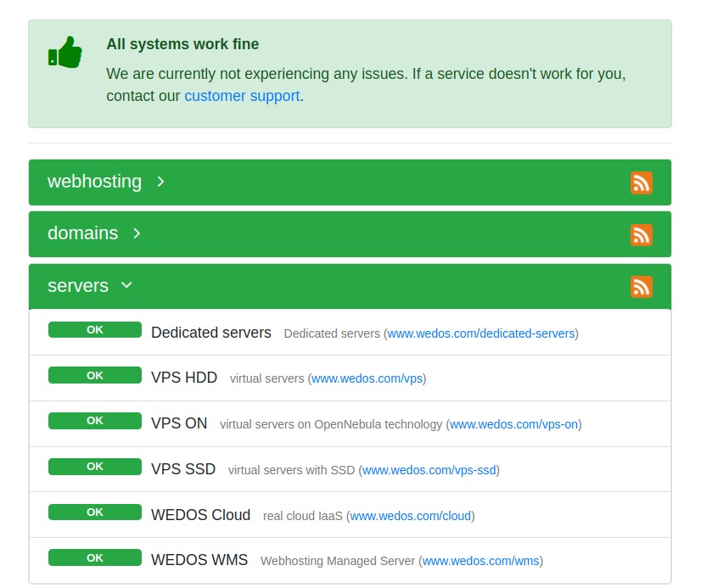Viewport: 701px width, 588px height.
Task: Click the servers section title
Action: pyautogui.click(x=78, y=285)
